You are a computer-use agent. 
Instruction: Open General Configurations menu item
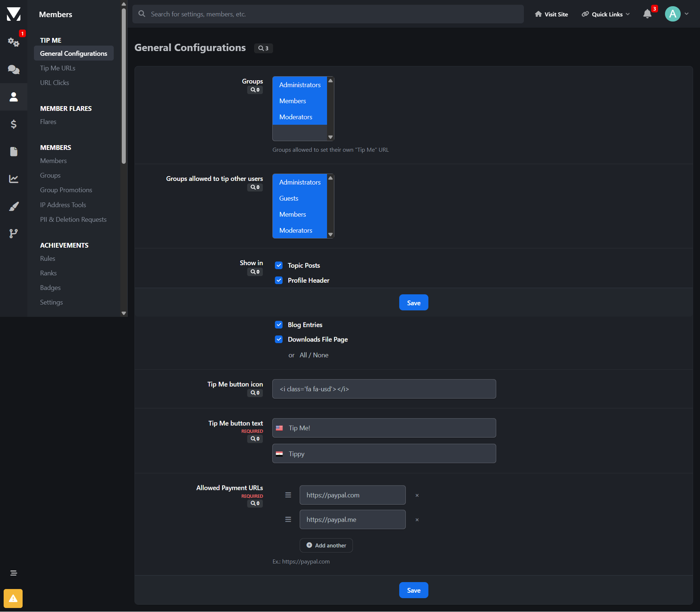pos(74,53)
